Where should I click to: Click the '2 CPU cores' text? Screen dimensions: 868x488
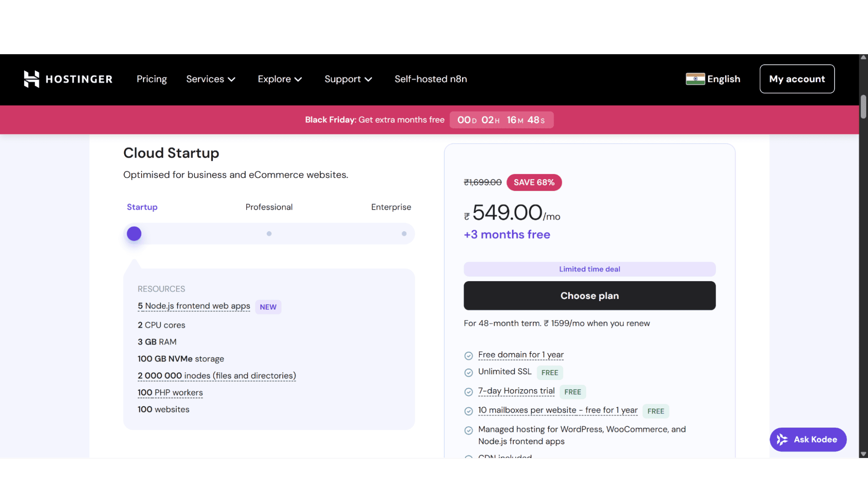click(161, 325)
